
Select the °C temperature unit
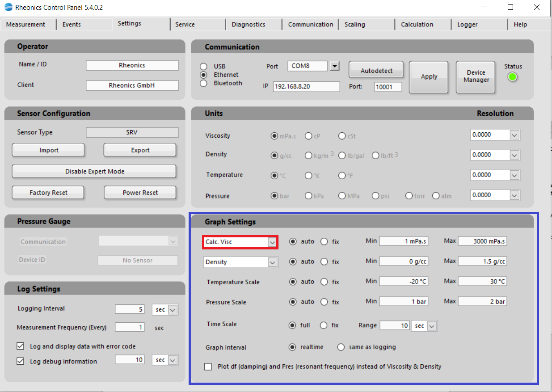274,176
